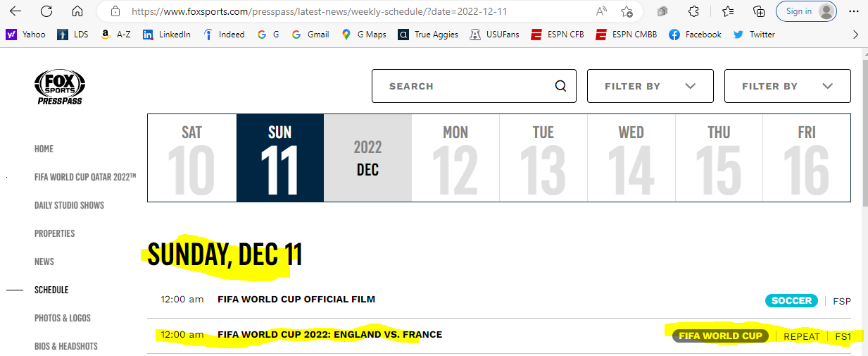Select Mon 12 in date strip
The image size is (868, 356).
coord(455,159)
